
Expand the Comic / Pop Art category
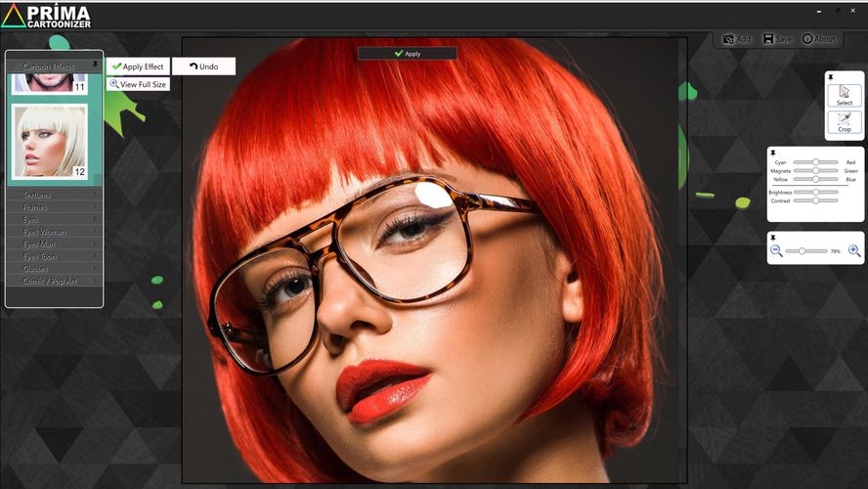pos(55,281)
